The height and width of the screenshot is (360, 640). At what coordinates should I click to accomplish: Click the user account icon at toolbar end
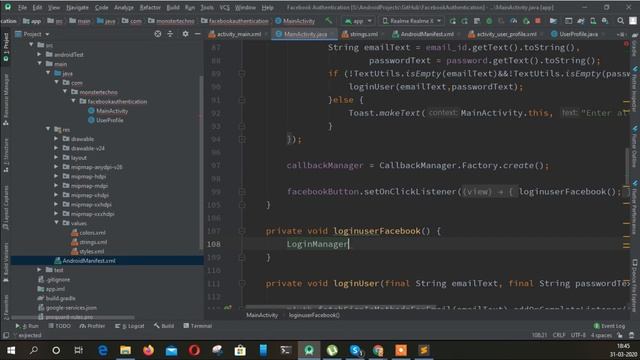[633, 21]
